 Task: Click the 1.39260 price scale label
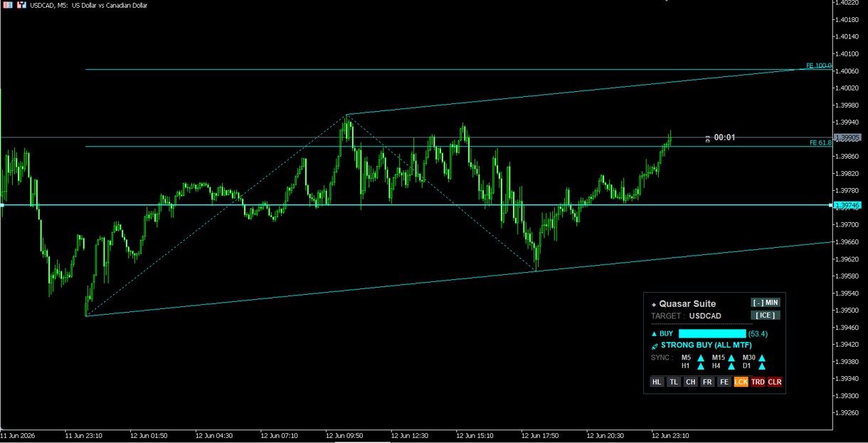(x=848, y=412)
